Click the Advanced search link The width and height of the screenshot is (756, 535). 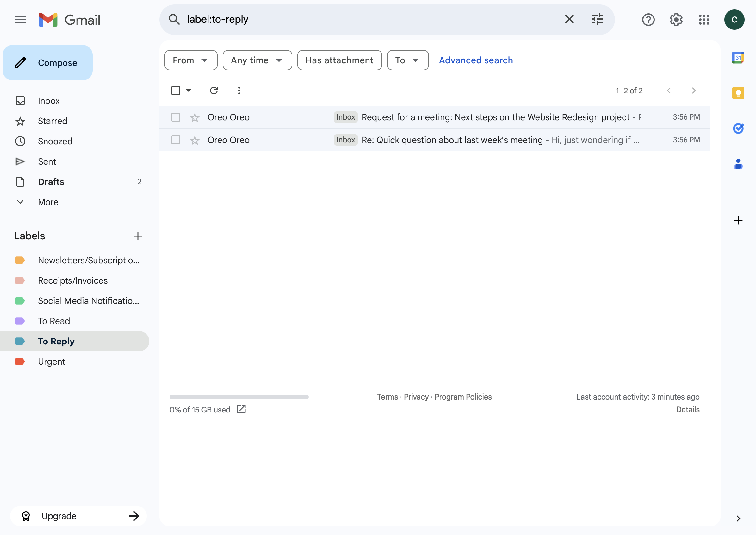tap(475, 60)
